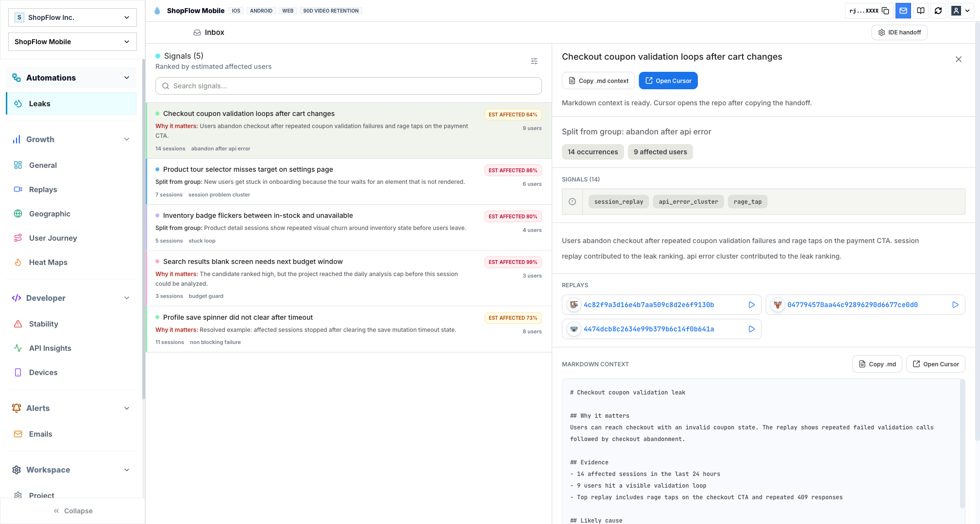Open the Leaks page

[x=71, y=103]
